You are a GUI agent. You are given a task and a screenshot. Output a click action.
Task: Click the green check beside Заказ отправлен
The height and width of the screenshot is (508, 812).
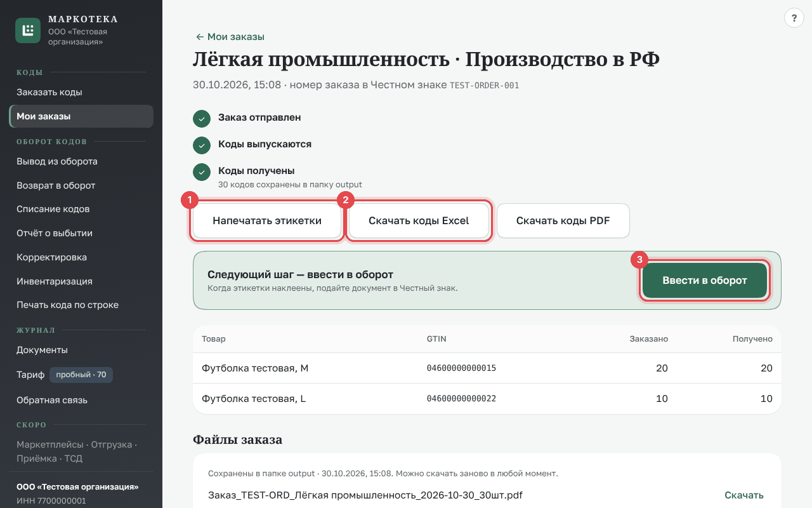[202, 118]
